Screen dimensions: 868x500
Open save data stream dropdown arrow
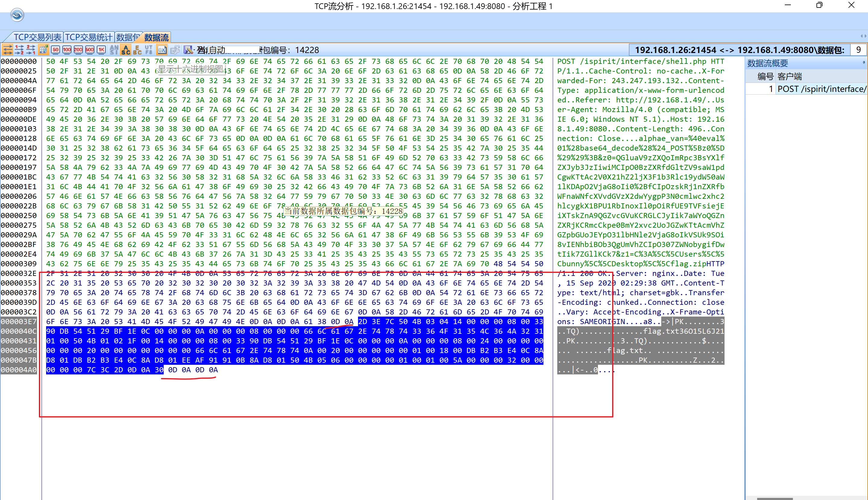click(x=194, y=50)
